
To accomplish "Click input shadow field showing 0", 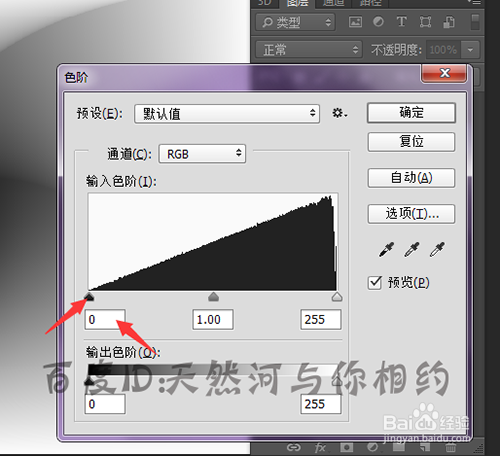I will tap(105, 320).
